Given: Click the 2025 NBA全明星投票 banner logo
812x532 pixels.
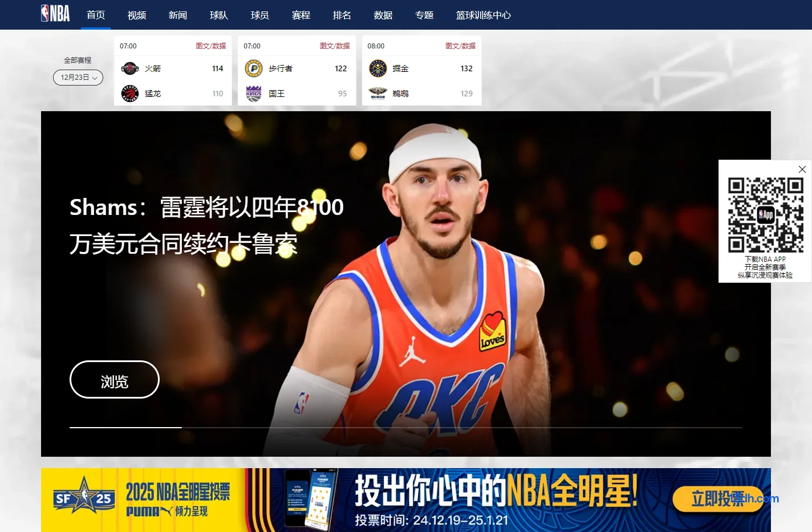Looking at the screenshot, I should (178, 499).
